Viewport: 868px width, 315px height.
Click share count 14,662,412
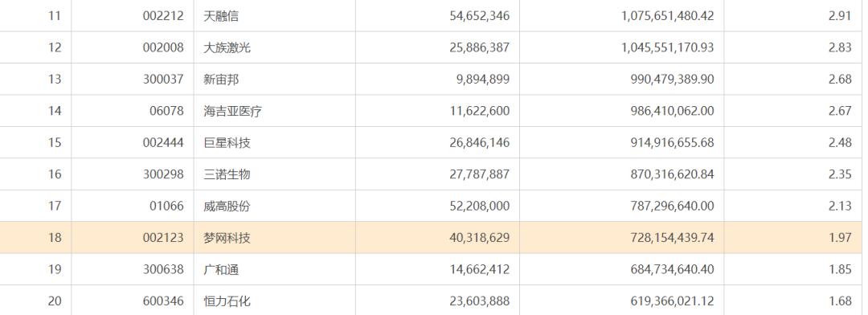coord(479,270)
